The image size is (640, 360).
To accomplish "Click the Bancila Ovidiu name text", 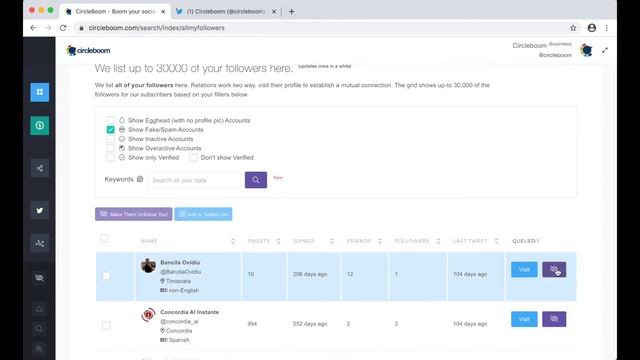I will tap(180, 262).
